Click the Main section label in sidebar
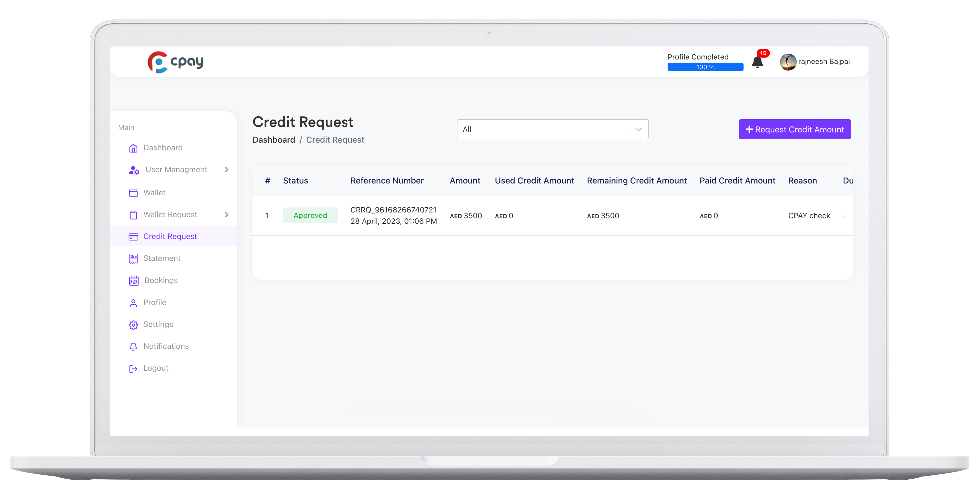Screen dimensions: 980x489 click(126, 127)
